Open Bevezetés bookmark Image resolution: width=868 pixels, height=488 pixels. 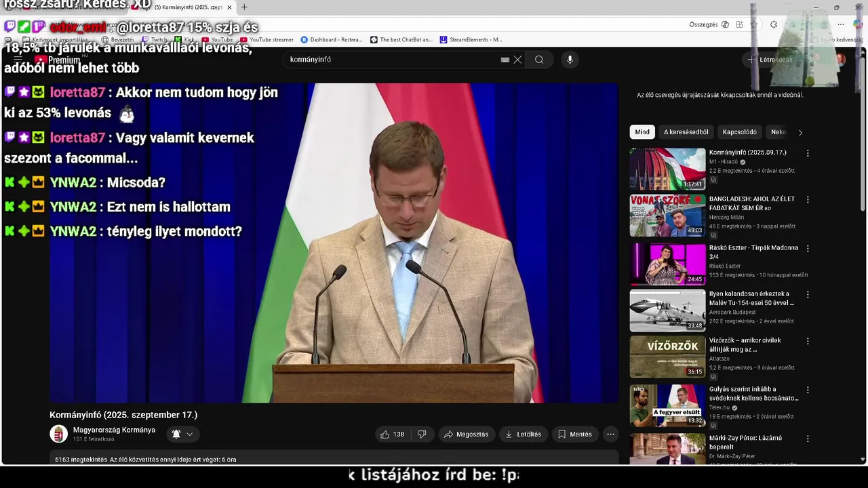[x=118, y=40]
